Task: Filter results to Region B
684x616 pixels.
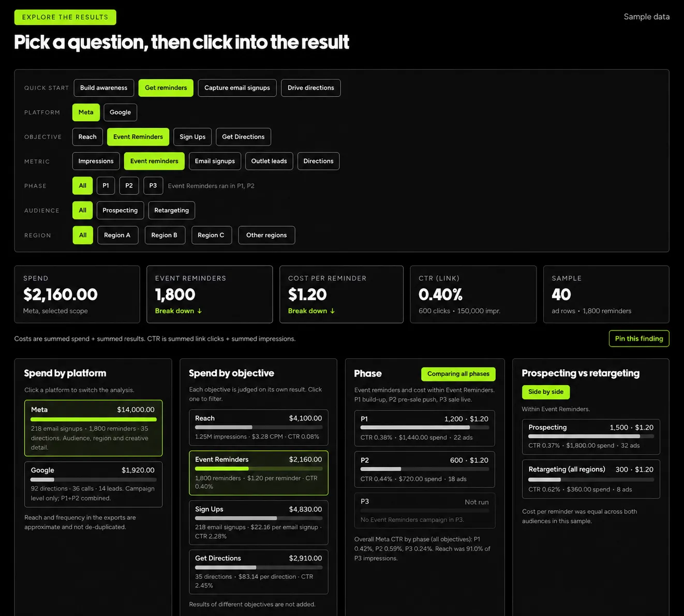Action: coord(165,235)
